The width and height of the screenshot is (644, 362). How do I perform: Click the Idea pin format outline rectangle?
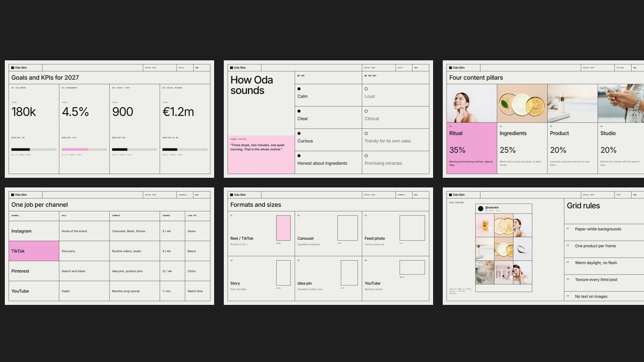point(349,273)
